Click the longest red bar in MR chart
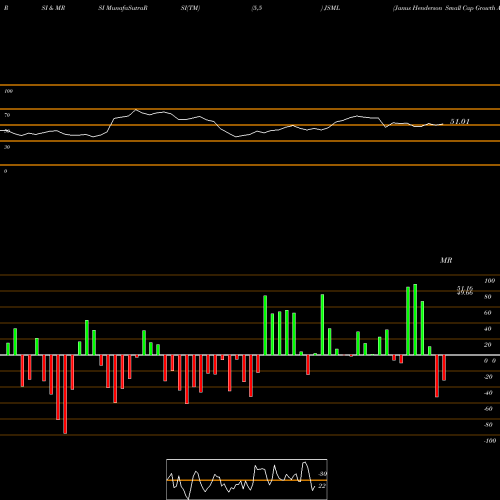The image size is (500, 500). [x=65, y=394]
